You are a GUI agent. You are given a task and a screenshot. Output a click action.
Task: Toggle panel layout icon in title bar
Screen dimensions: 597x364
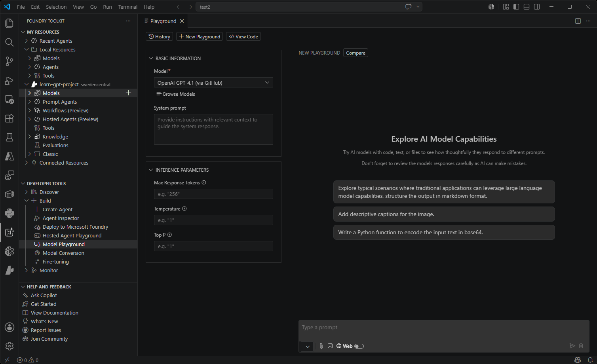point(527,7)
